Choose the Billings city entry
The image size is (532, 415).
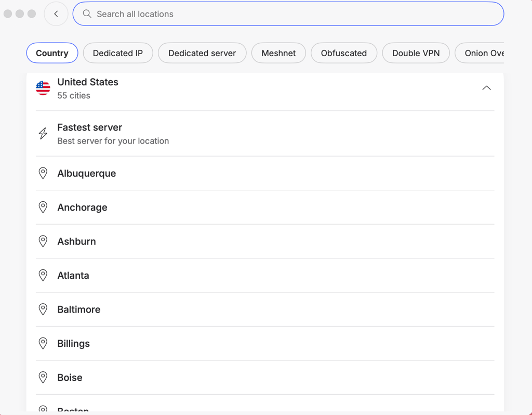click(x=265, y=343)
